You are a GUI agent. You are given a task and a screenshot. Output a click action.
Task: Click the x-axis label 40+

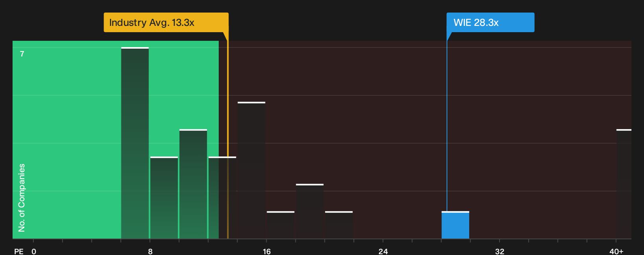616,251
